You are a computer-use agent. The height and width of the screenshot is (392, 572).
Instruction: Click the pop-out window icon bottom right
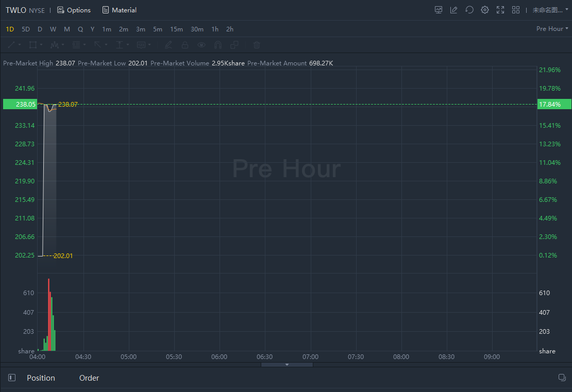(562, 378)
